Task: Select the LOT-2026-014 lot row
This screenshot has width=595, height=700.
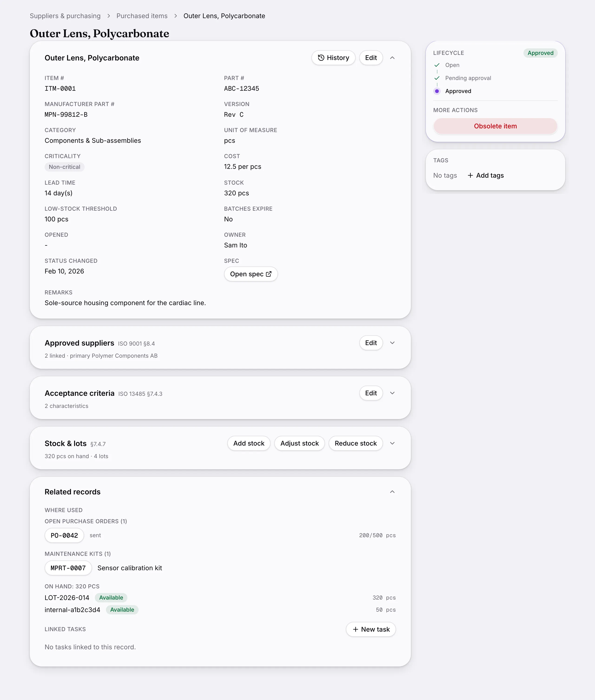Action: tap(220, 598)
